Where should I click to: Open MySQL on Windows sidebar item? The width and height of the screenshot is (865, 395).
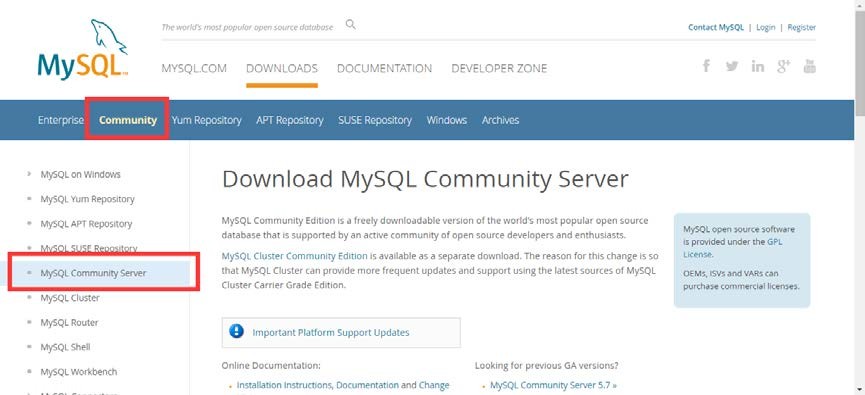81,174
